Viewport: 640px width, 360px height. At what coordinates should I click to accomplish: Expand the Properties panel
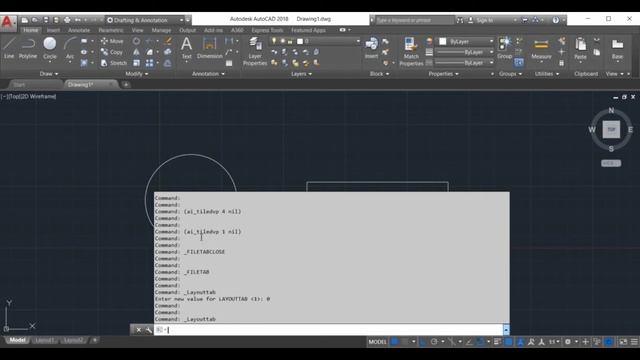click(x=443, y=74)
